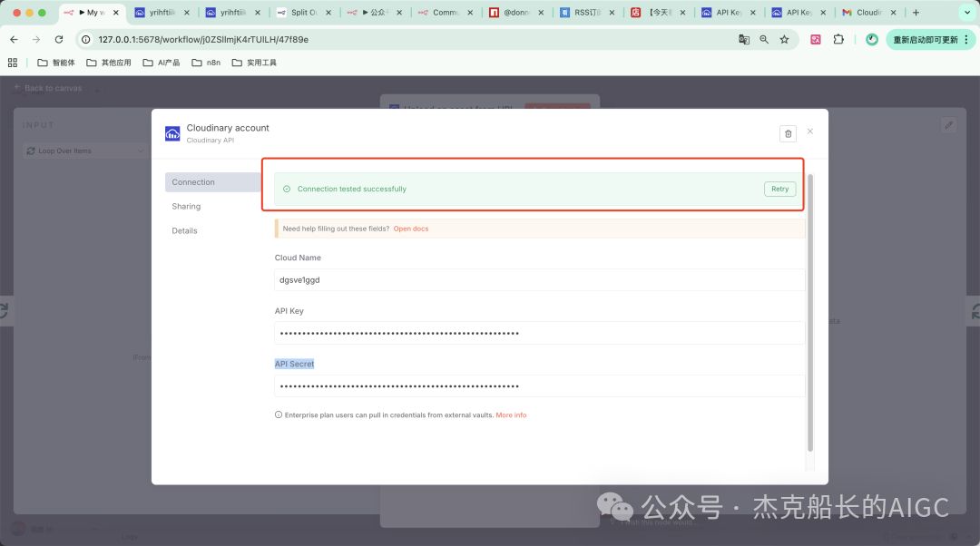Select the Connection sidebar tab

pyautogui.click(x=213, y=181)
